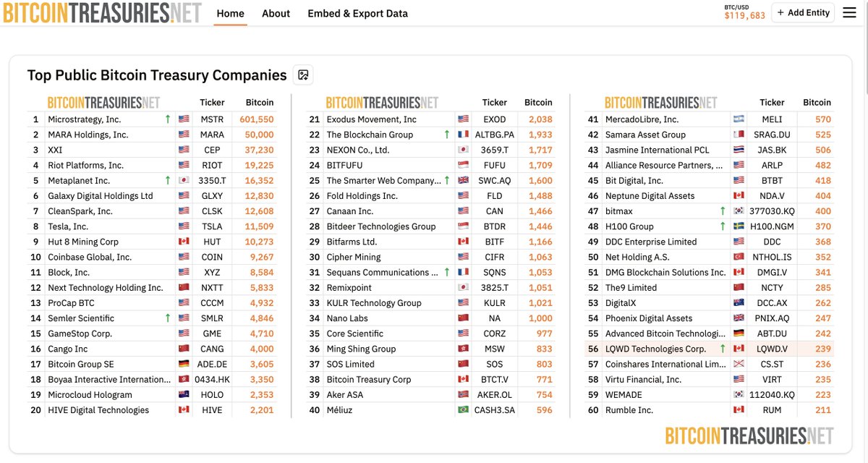Click the Add Entity button
Viewport: 868px width, 463px height.
coord(803,13)
